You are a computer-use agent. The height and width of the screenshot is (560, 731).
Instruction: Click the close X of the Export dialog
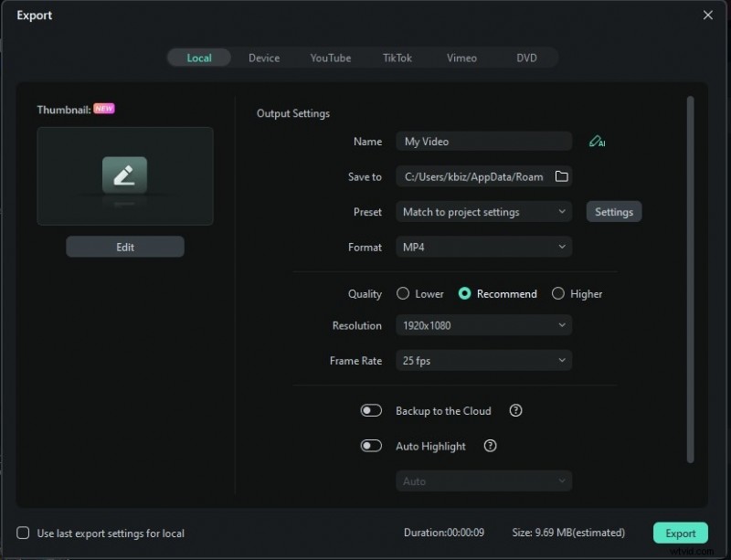[708, 15]
